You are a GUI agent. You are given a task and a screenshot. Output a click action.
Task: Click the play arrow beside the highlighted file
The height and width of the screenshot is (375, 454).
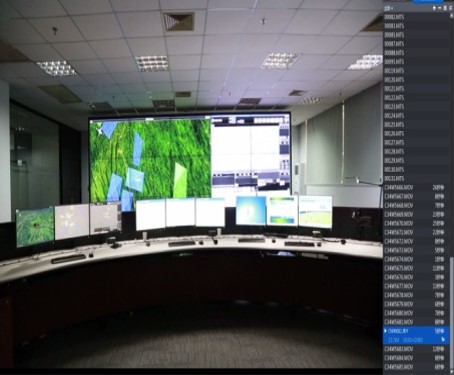[x=386, y=331]
